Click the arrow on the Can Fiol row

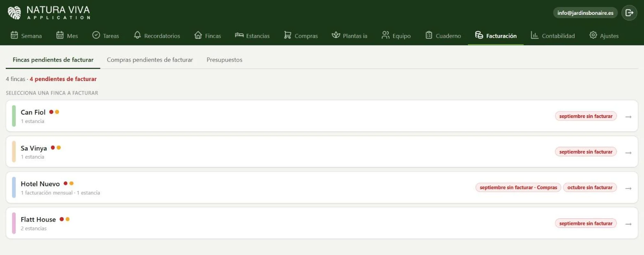pyautogui.click(x=628, y=117)
